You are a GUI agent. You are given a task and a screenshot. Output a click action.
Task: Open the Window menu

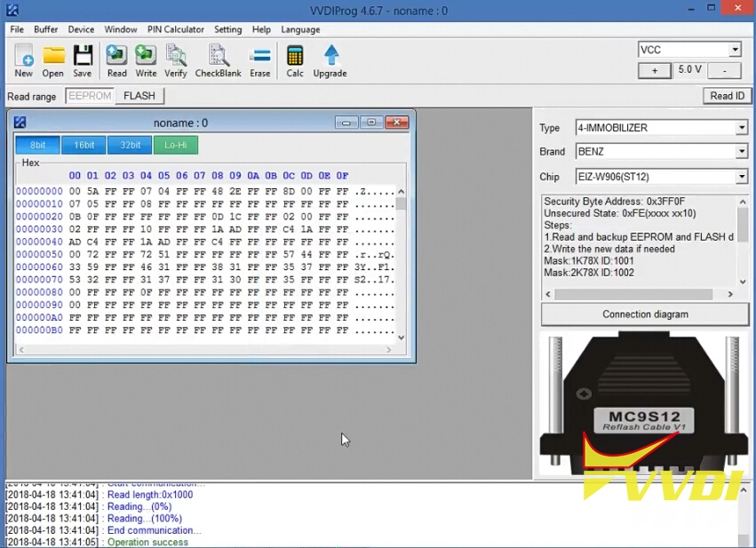click(x=121, y=29)
